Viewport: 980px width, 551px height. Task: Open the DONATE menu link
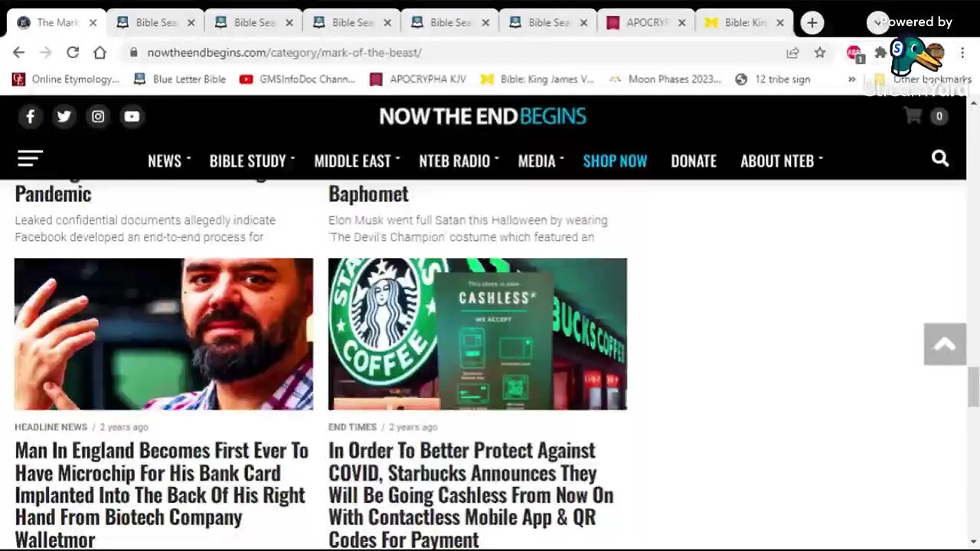click(x=694, y=161)
